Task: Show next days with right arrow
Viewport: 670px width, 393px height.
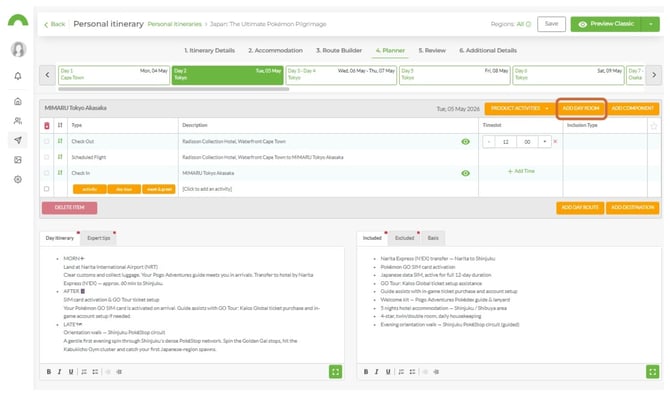Action: (654, 75)
